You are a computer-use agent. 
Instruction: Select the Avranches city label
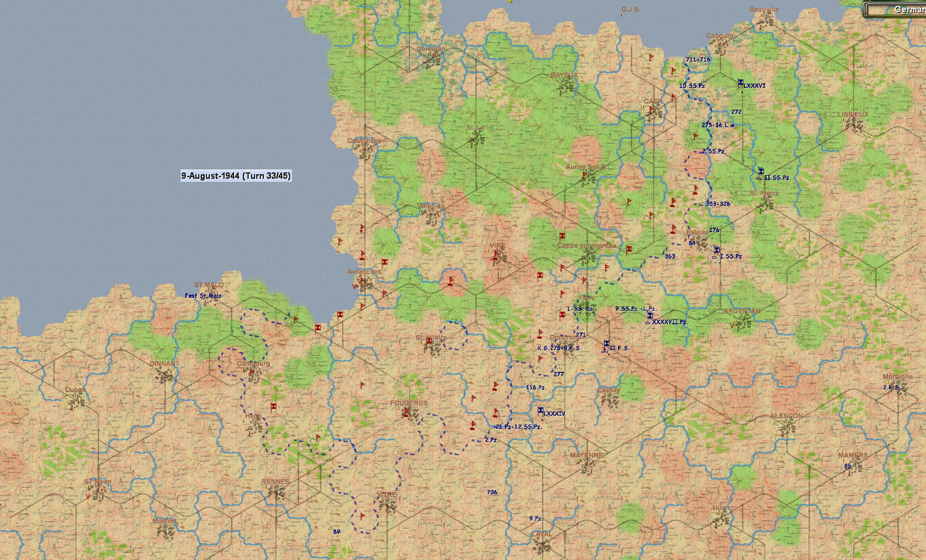point(364,271)
